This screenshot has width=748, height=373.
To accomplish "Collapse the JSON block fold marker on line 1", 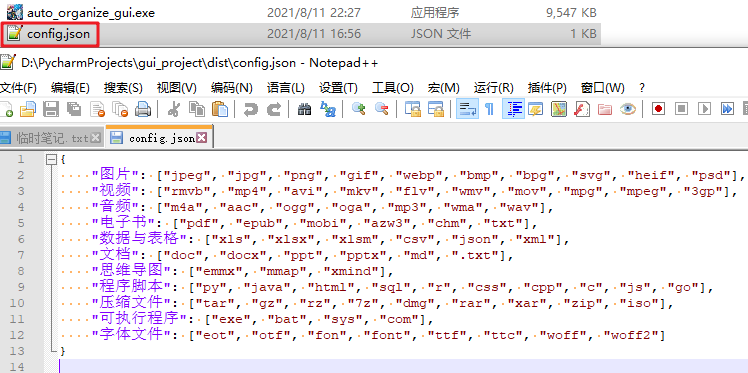I will [x=51, y=160].
